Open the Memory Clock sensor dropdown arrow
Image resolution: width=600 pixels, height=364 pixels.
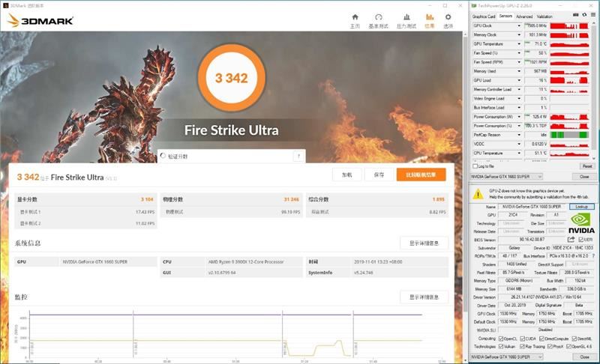pyautogui.click(x=519, y=34)
